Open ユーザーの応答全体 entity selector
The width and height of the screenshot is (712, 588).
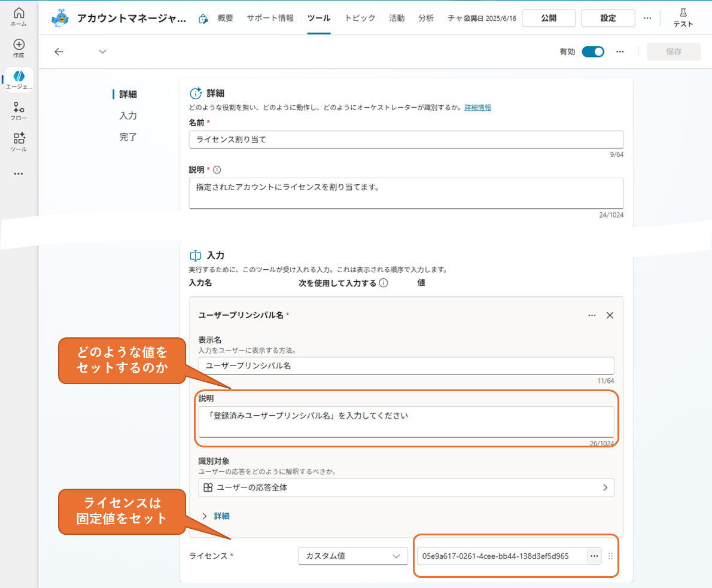click(x=406, y=487)
